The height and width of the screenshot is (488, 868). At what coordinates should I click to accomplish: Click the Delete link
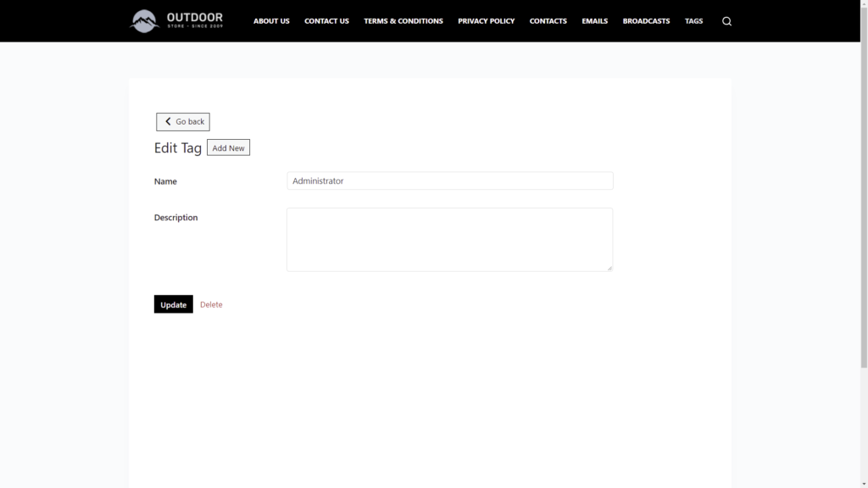tap(210, 303)
